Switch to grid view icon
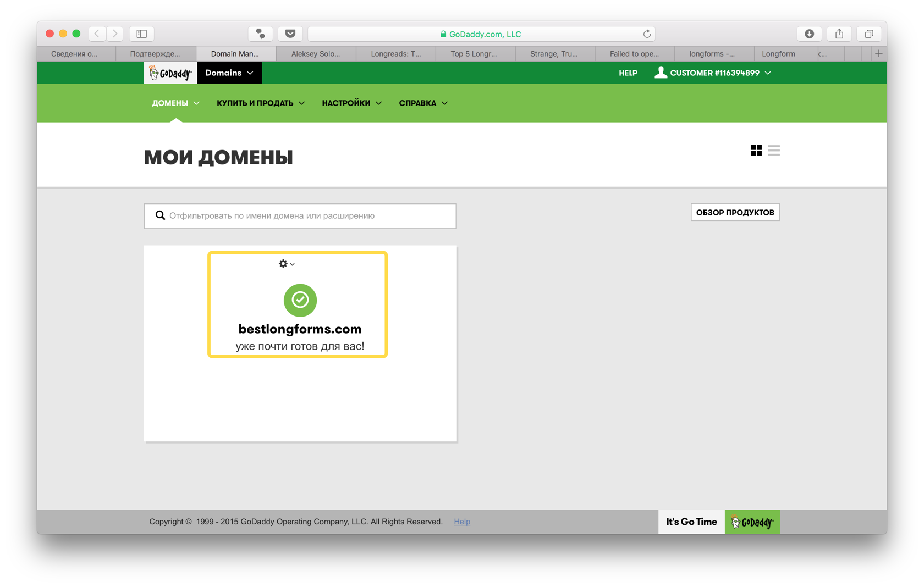The height and width of the screenshot is (587, 924). click(756, 150)
